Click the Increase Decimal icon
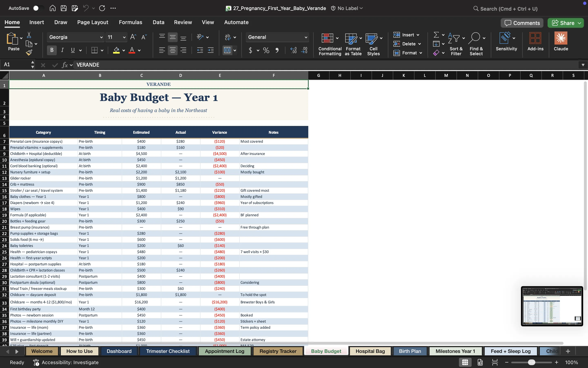Viewport: 588px width, 368px height. [293, 50]
